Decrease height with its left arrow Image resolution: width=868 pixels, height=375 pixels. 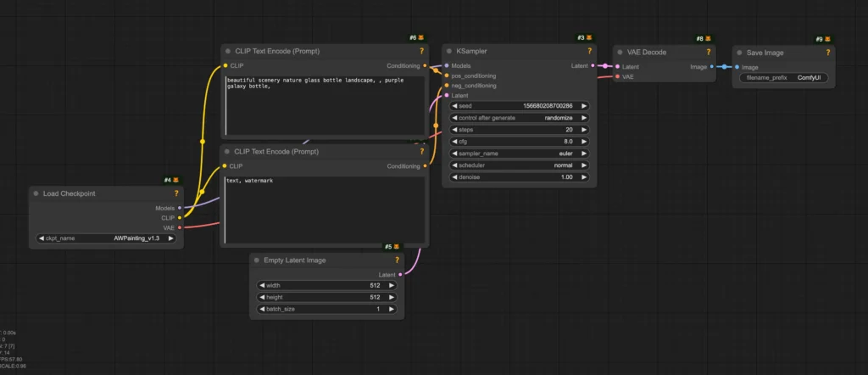(262, 297)
